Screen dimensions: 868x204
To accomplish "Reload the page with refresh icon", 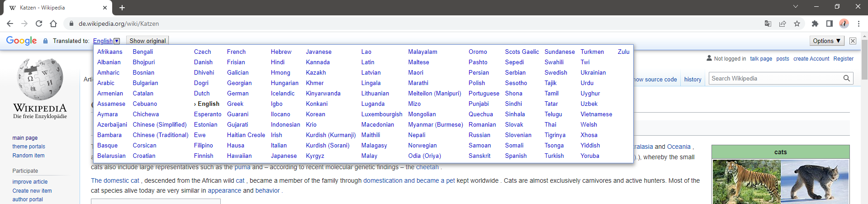I will pyautogui.click(x=39, y=24).
